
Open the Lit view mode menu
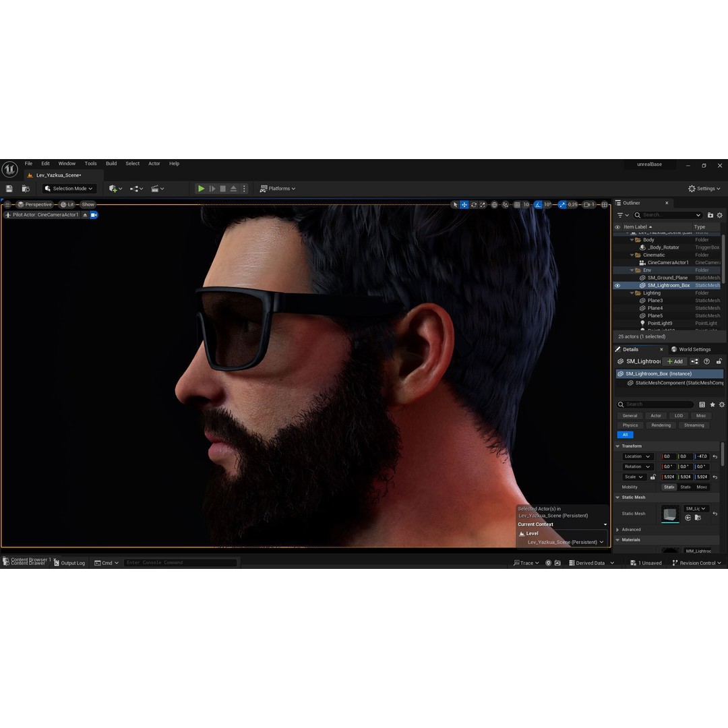[x=67, y=204]
